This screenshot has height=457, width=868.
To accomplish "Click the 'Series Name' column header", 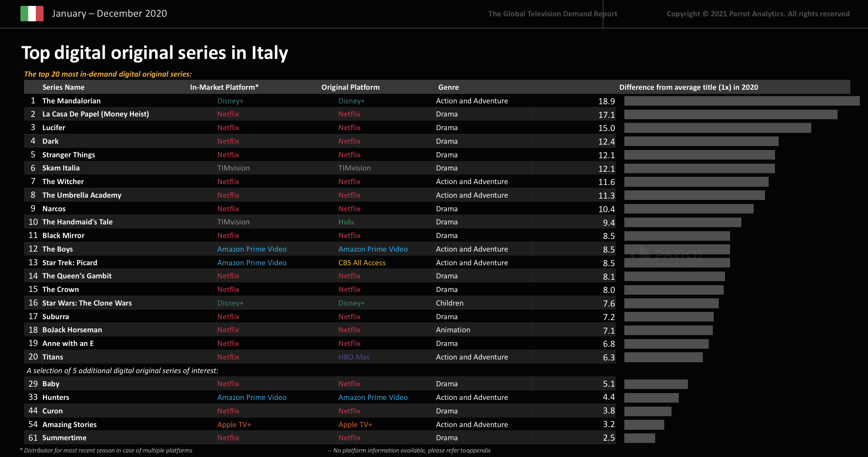I will coord(64,87).
